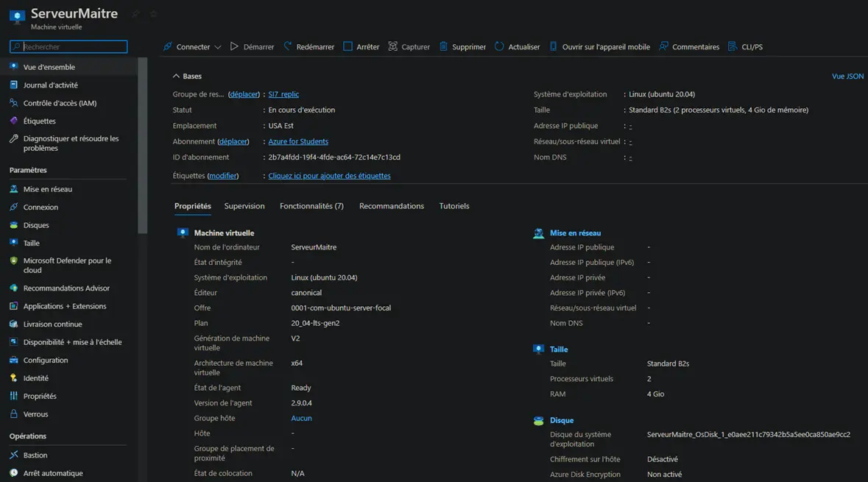Image resolution: width=868 pixels, height=482 pixels.
Task: Click the Identité key icon
Action: coord(14,378)
